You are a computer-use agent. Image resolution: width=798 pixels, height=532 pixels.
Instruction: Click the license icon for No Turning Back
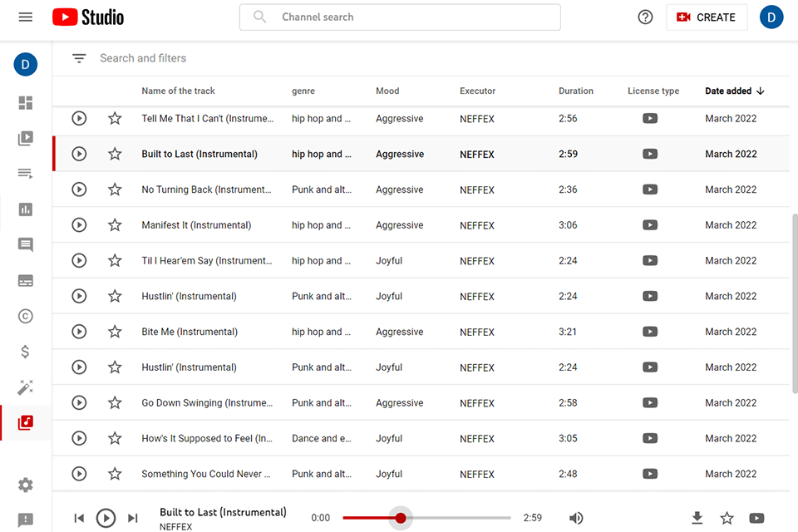point(650,190)
